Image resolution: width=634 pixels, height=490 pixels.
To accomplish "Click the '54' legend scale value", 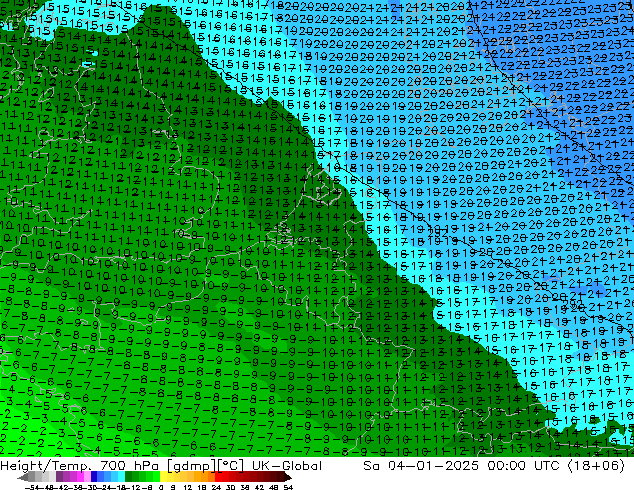I will pos(288,488).
